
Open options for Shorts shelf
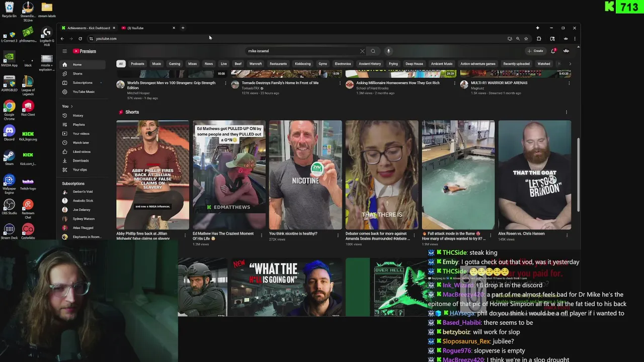(566, 112)
